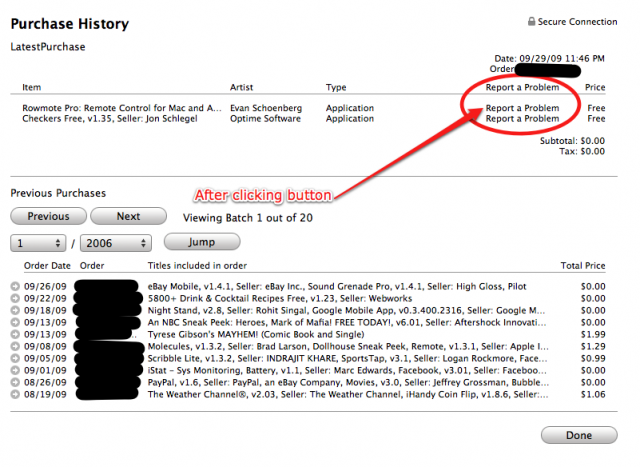Report a Problem for Rowmote Pro
Screen dimensions: 640x467
coord(522,108)
